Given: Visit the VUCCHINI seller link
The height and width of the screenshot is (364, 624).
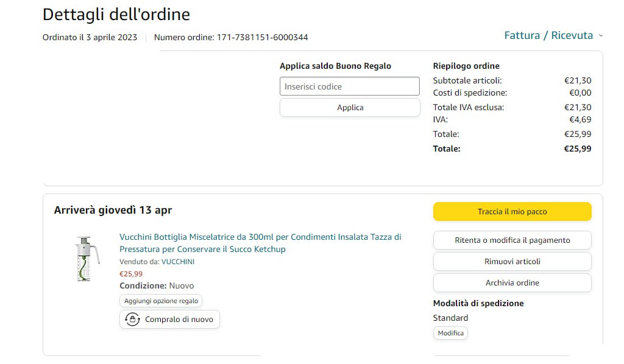Looking at the screenshot, I should tap(178, 262).
